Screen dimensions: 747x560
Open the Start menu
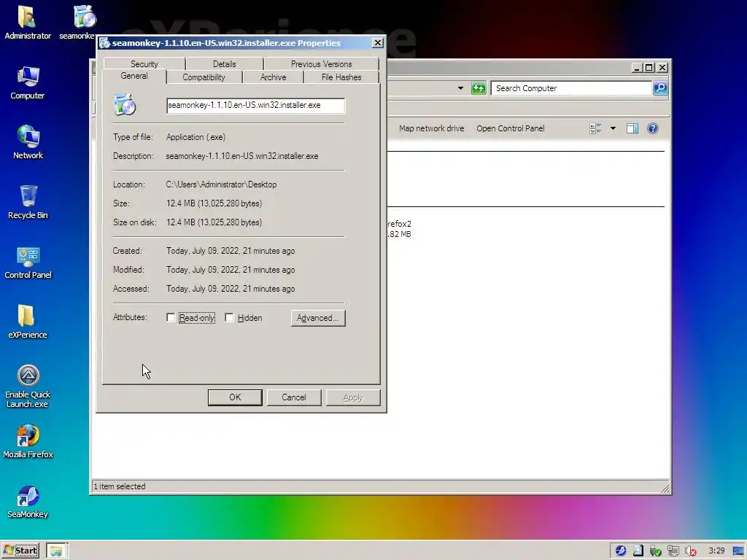pos(20,551)
